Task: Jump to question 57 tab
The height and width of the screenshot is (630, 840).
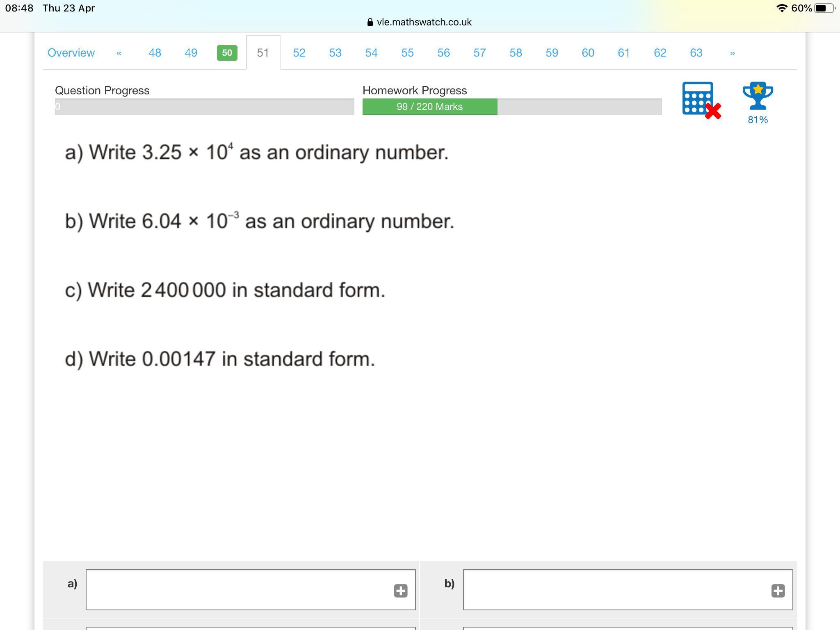Action: [x=479, y=53]
